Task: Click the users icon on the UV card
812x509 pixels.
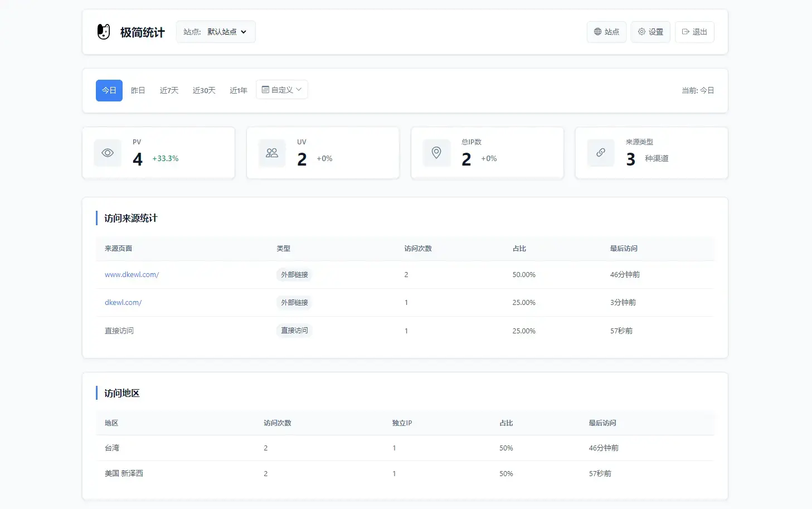Action: tap(271, 153)
